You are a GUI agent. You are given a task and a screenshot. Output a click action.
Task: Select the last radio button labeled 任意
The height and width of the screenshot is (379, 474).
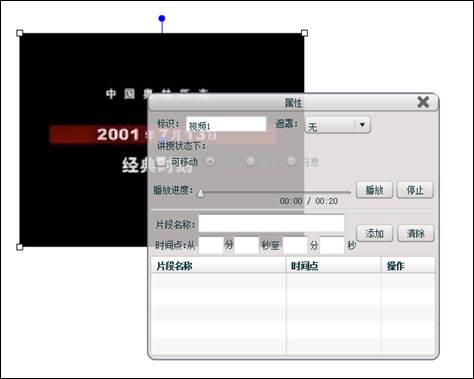coord(291,162)
